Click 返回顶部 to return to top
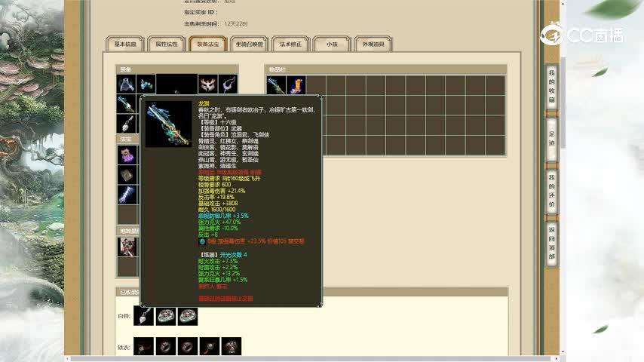The image size is (644, 362). coord(551,243)
